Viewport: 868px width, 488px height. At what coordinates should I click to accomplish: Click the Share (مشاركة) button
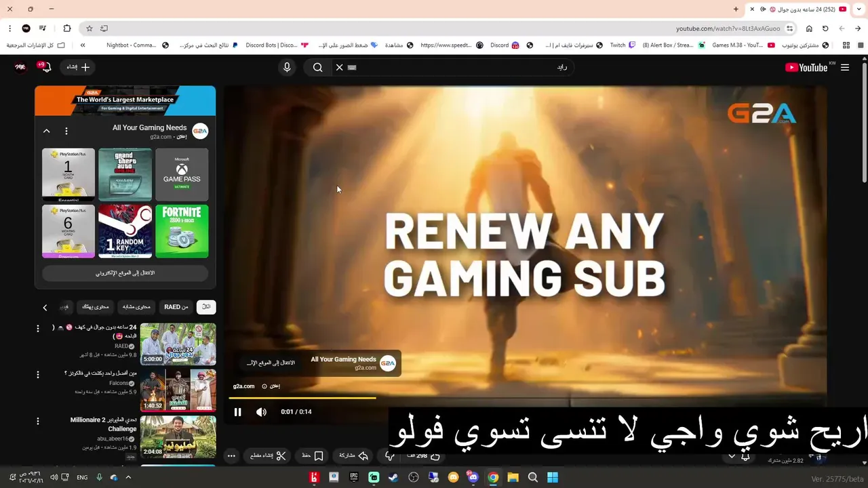click(x=353, y=455)
